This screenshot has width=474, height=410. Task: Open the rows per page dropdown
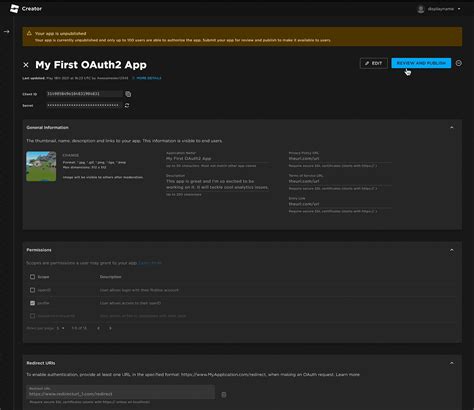(60, 328)
